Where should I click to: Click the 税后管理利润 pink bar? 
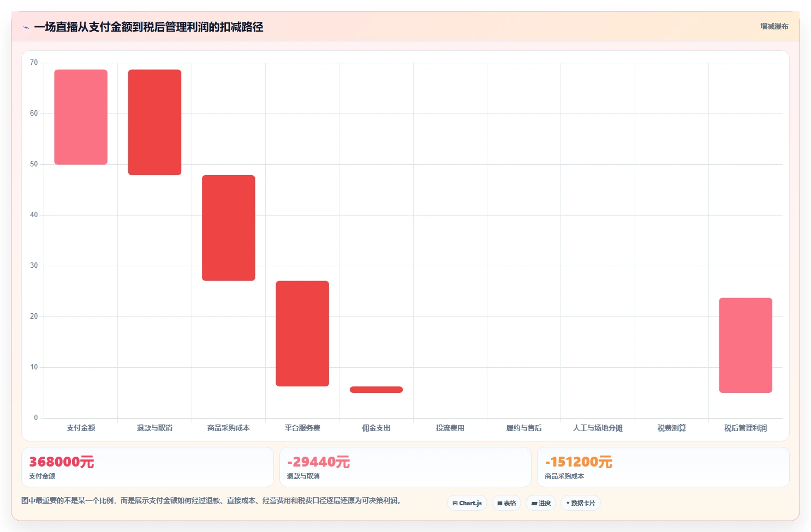[x=746, y=345]
